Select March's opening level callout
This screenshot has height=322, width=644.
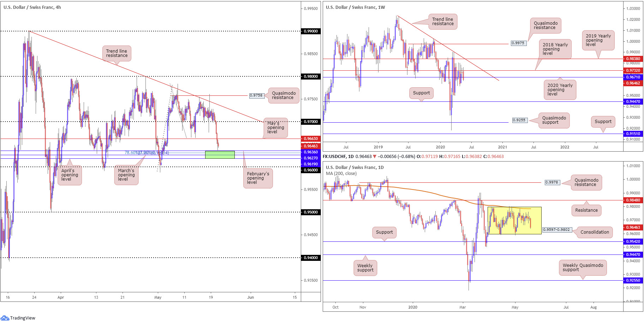tap(126, 175)
